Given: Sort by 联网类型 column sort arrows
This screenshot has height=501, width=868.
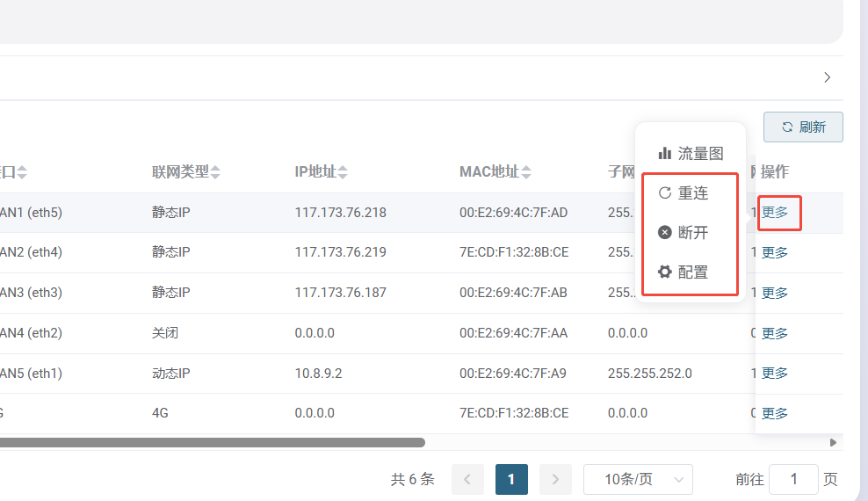Looking at the screenshot, I should tap(215, 172).
